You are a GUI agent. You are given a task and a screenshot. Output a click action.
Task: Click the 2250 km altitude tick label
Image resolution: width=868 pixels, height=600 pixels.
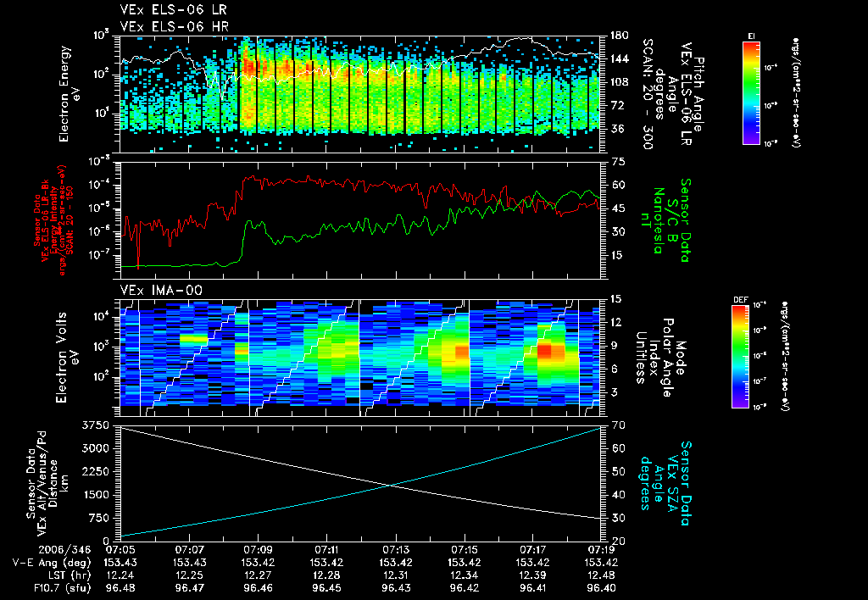click(x=96, y=471)
